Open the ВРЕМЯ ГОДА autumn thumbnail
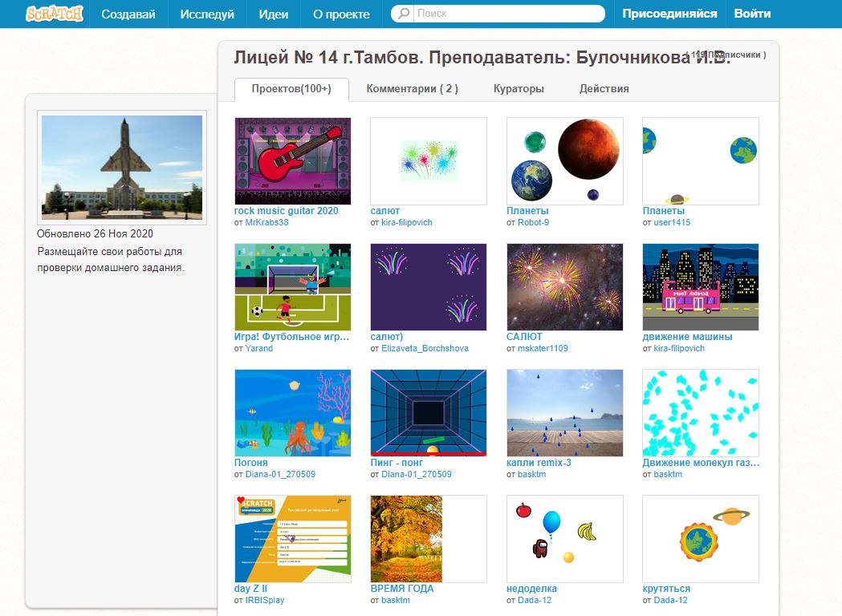The width and height of the screenshot is (842, 616). tap(429, 538)
